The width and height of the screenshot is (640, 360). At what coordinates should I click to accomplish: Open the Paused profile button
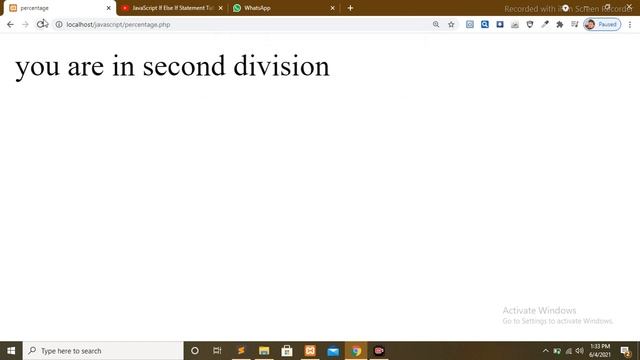(602, 24)
